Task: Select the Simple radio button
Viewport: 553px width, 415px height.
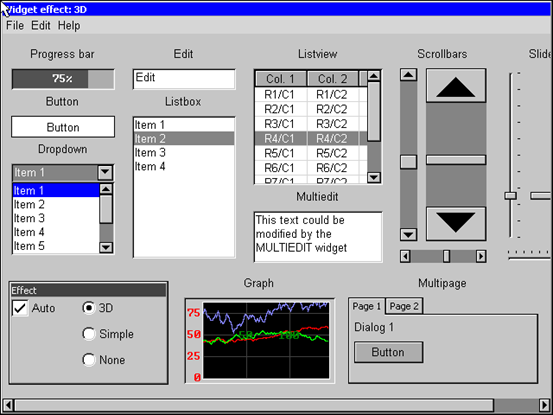Action: coord(89,334)
